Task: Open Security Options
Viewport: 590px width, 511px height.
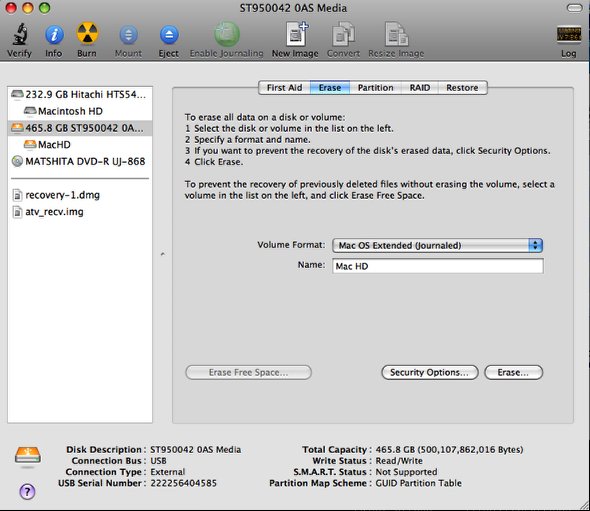Action: pos(430,373)
